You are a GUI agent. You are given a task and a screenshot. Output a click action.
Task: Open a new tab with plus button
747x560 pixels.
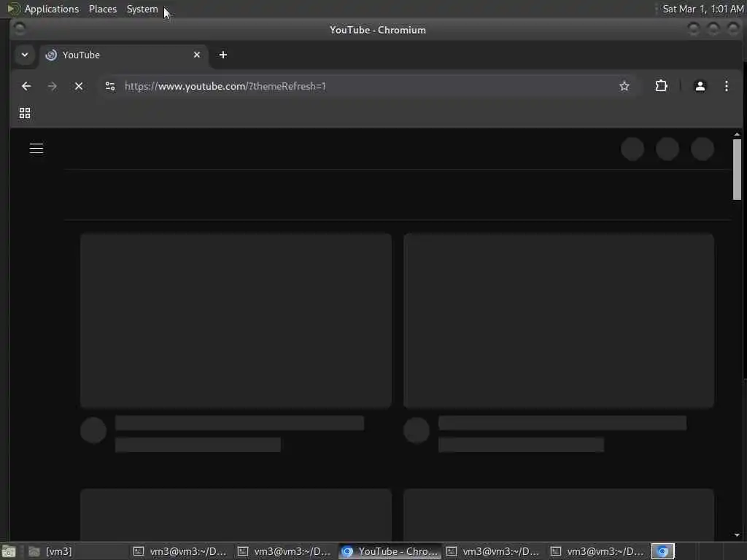(223, 55)
